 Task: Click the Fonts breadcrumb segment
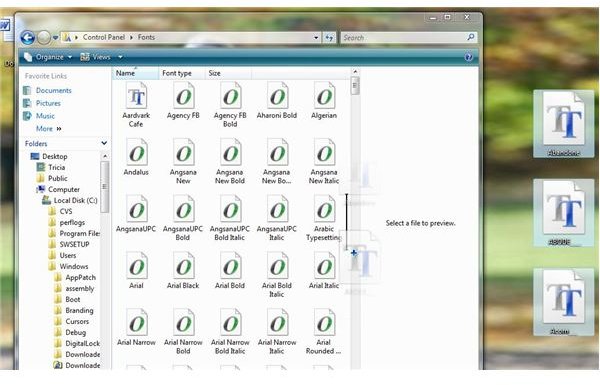click(x=146, y=38)
